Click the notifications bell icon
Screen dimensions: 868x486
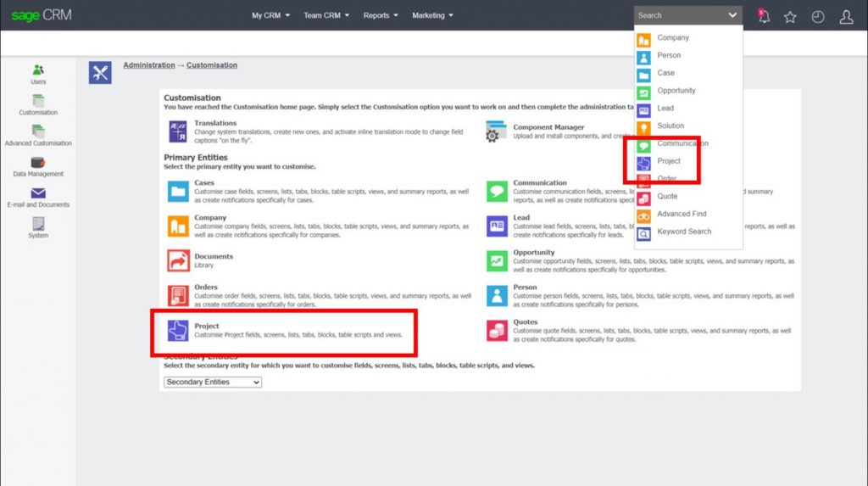coord(764,16)
